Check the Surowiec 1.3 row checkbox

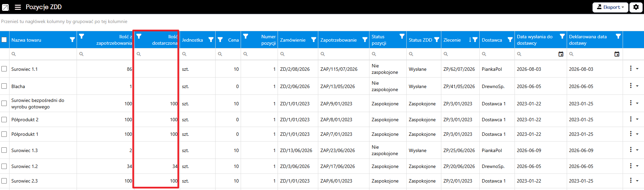coord(4,150)
